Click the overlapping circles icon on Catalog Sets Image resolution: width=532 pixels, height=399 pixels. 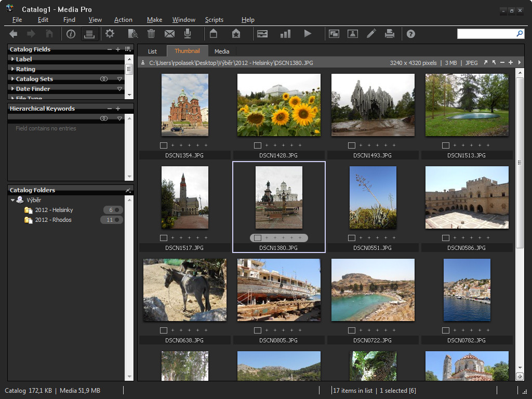coord(104,79)
